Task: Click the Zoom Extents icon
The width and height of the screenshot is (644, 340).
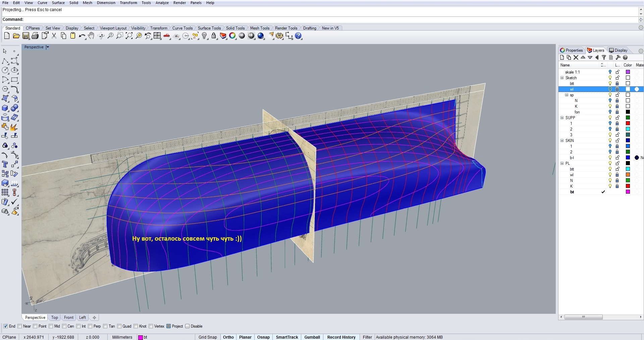Action: (x=129, y=36)
